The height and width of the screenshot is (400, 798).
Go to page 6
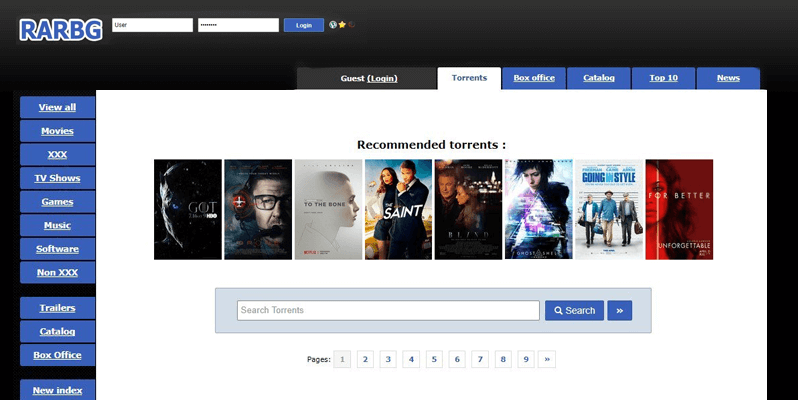click(457, 359)
